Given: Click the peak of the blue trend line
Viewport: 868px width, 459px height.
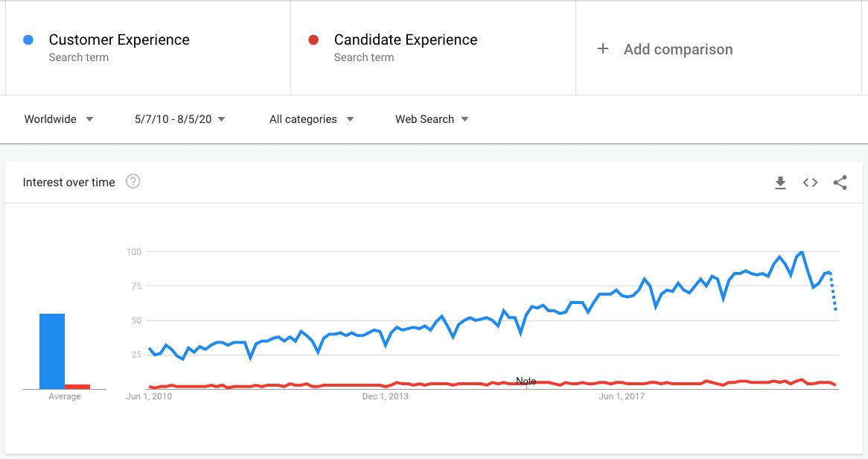Looking at the screenshot, I should [x=801, y=252].
